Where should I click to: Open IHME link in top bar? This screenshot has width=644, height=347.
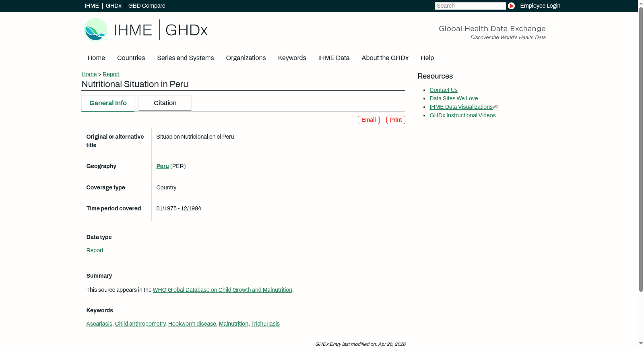click(x=92, y=6)
